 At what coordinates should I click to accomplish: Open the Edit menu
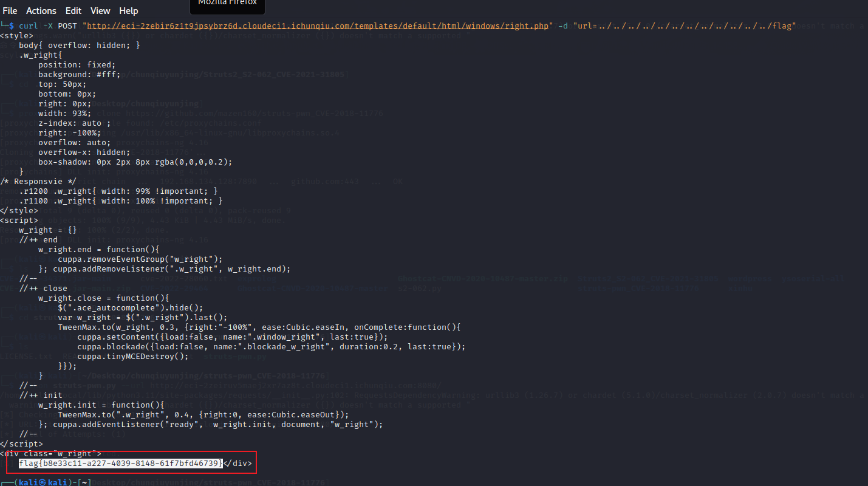coord(73,11)
